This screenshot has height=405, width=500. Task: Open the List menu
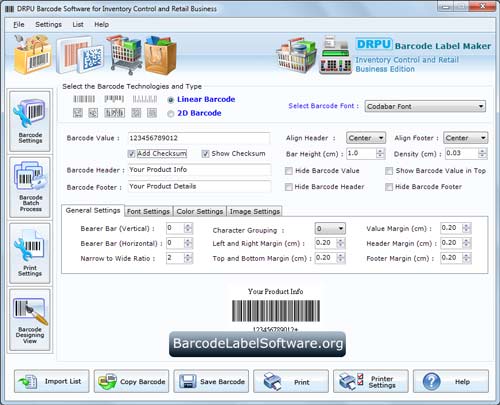pyautogui.click(x=78, y=24)
